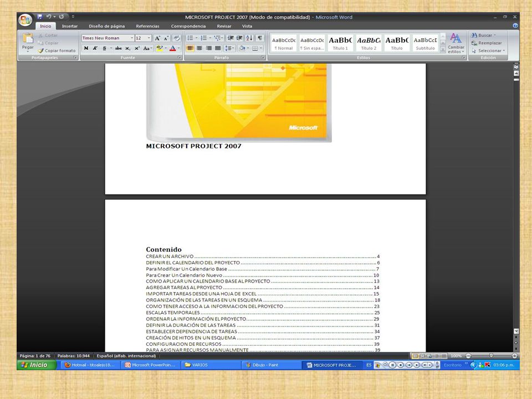The height and width of the screenshot is (399, 532).
Task: Open line spacing dropdown
Action: point(229,48)
